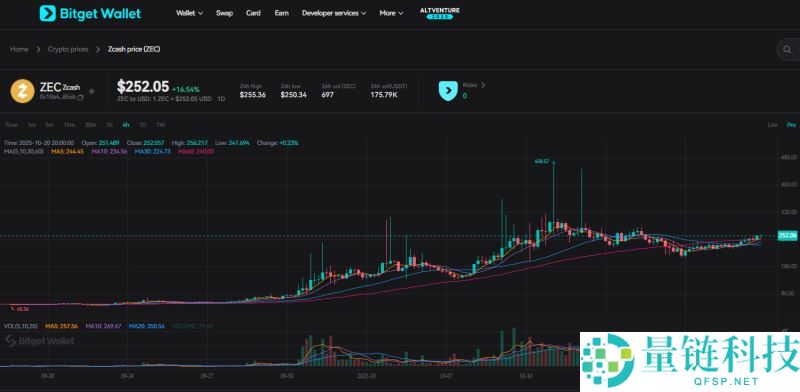Select the 5m chart interval

click(x=49, y=125)
